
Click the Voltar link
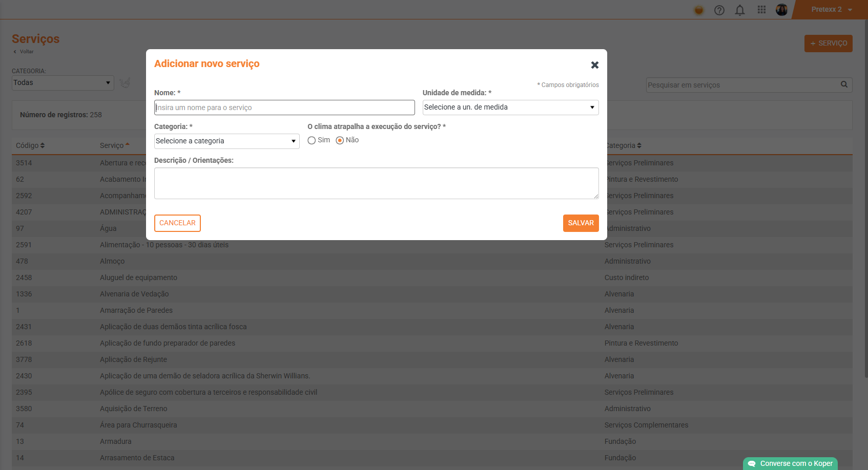click(24, 52)
